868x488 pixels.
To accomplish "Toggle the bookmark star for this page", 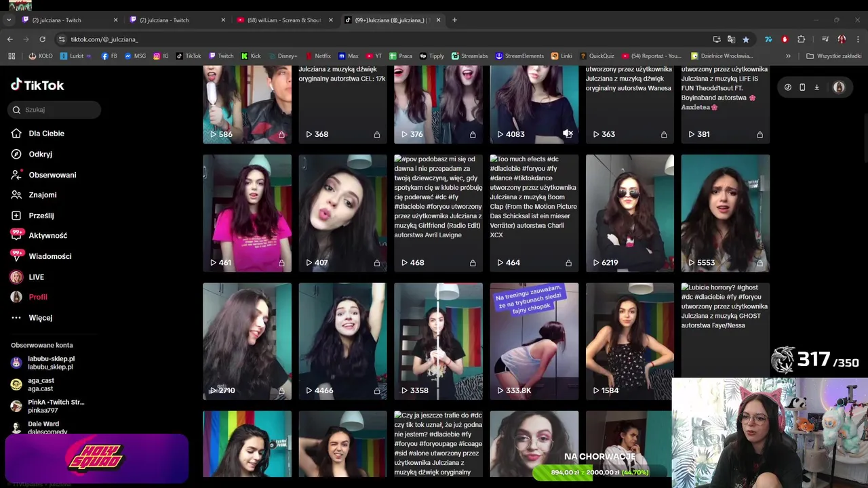I will [x=746, y=39].
